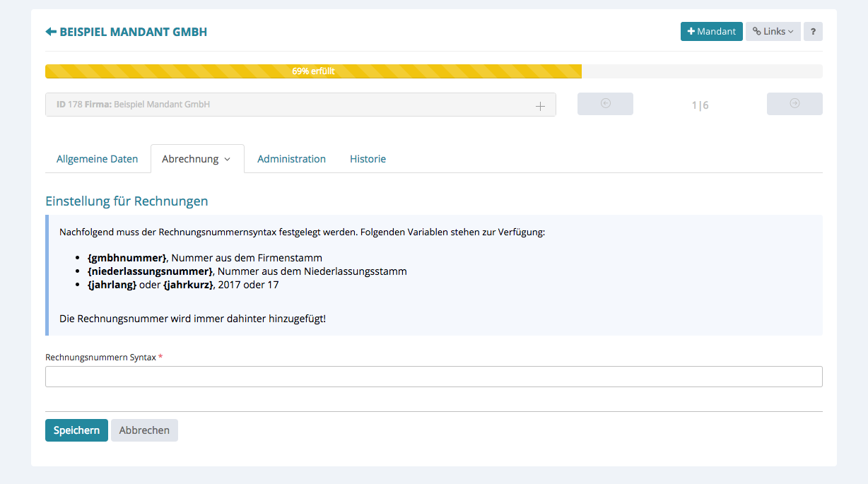Select the Abrechnung tab label
868x484 pixels.
pyautogui.click(x=190, y=159)
